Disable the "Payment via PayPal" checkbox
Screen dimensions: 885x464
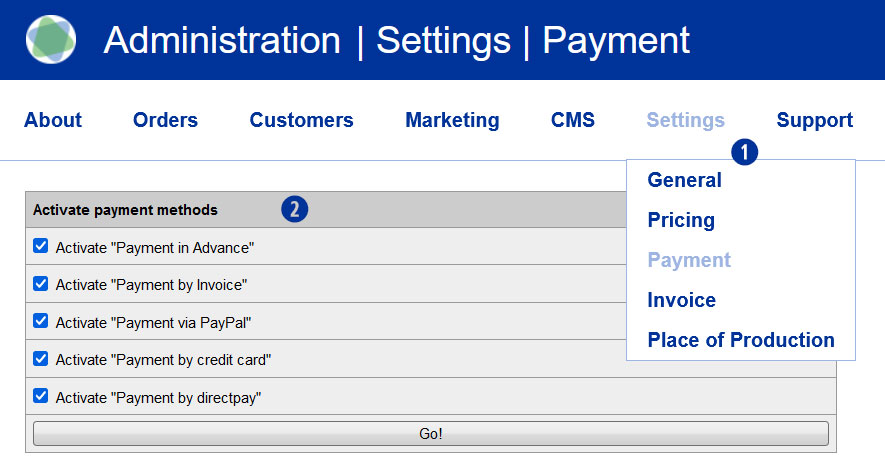(x=41, y=321)
